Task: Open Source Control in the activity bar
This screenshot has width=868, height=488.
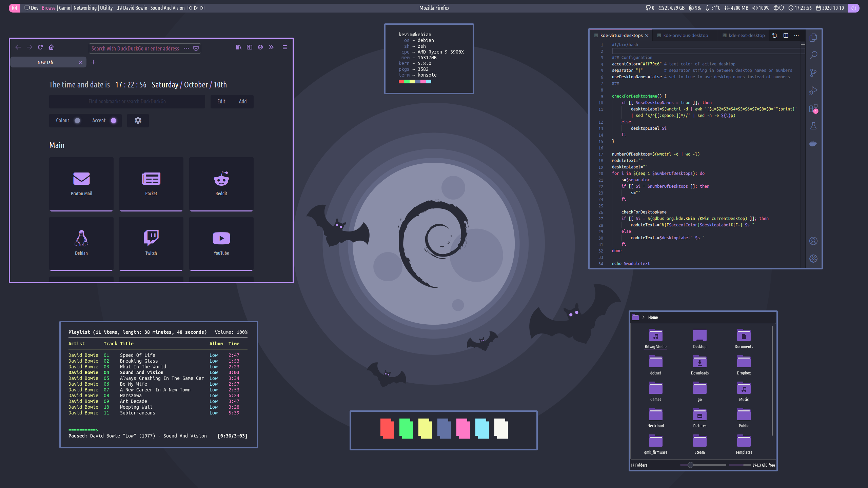Action: pyautogui.click(x=813, y=73)
